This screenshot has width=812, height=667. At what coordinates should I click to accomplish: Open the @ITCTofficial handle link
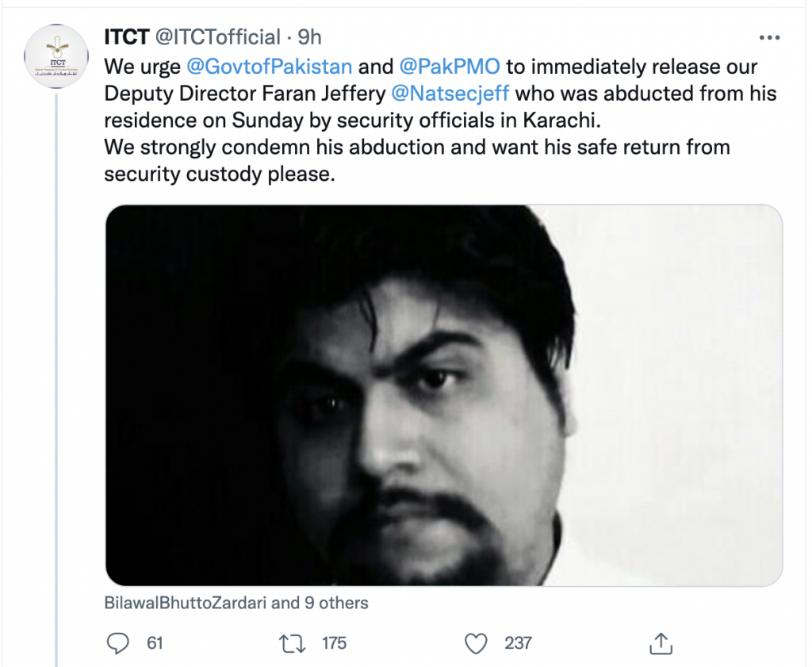pyautogui.click(x=216, y=37)
